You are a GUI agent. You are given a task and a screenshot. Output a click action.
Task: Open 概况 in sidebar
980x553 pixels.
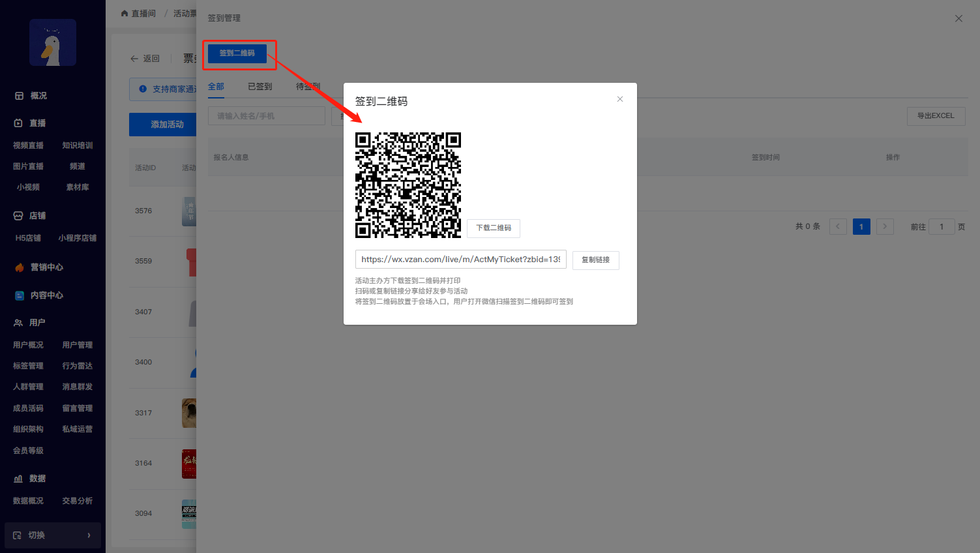(x=38, y=96)
